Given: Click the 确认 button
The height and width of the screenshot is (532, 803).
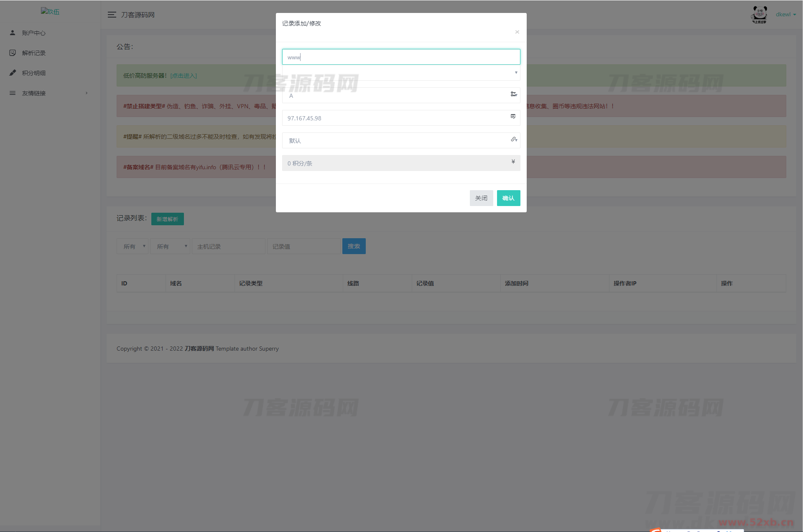Looking at the screenshot, I should tap(508, 198).
